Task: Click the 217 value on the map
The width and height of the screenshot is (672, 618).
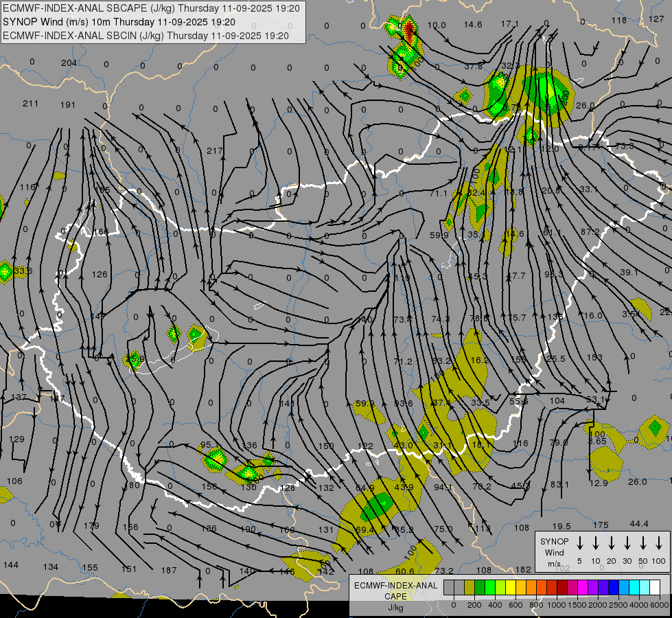Action: click(214, 150)
